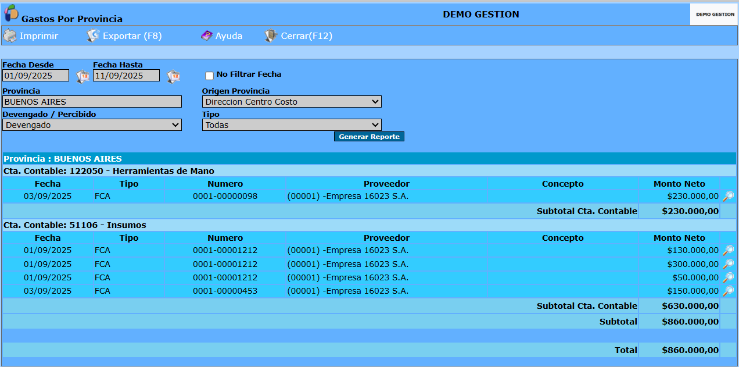739x367 pixels.
Task: Click the Cerrar(F12) toolbar label
Action: (x=307, y=36)
